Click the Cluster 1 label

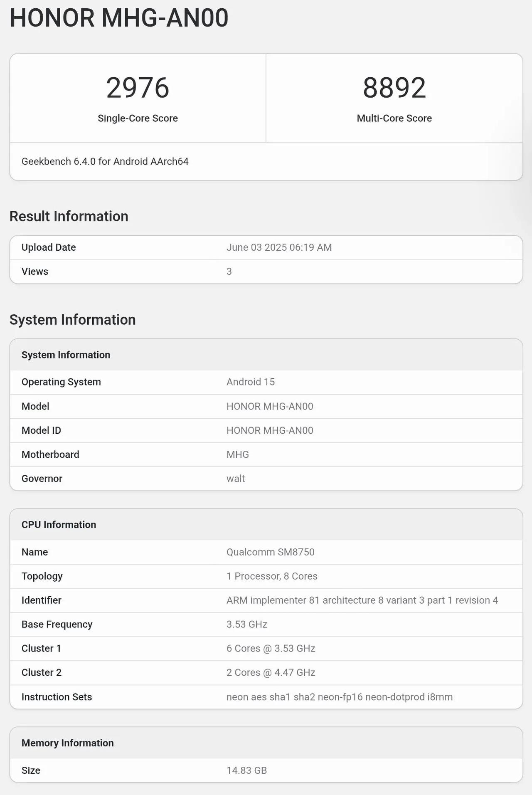coord(42,649)
